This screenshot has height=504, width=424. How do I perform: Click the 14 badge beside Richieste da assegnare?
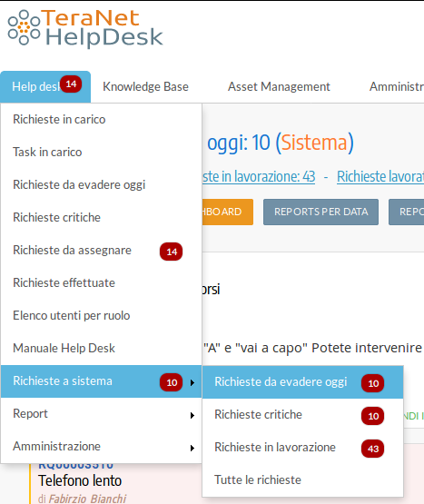point(171,252)
